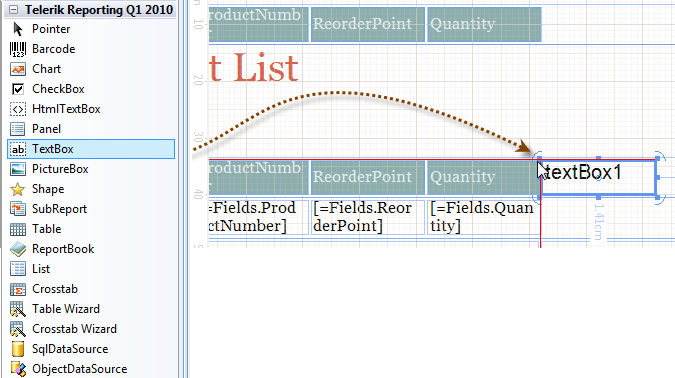675x378 pixels.
Task: Click the Chart label in toolbox
Action: click(x=46, y=69)
